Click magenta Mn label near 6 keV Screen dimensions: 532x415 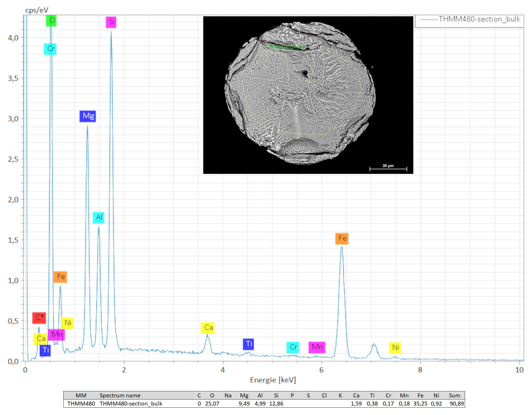tap(317, 347)
